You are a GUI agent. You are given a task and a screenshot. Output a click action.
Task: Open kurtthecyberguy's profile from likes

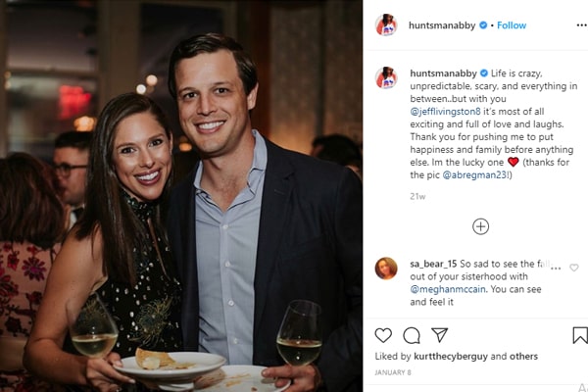tap(451, 357)
